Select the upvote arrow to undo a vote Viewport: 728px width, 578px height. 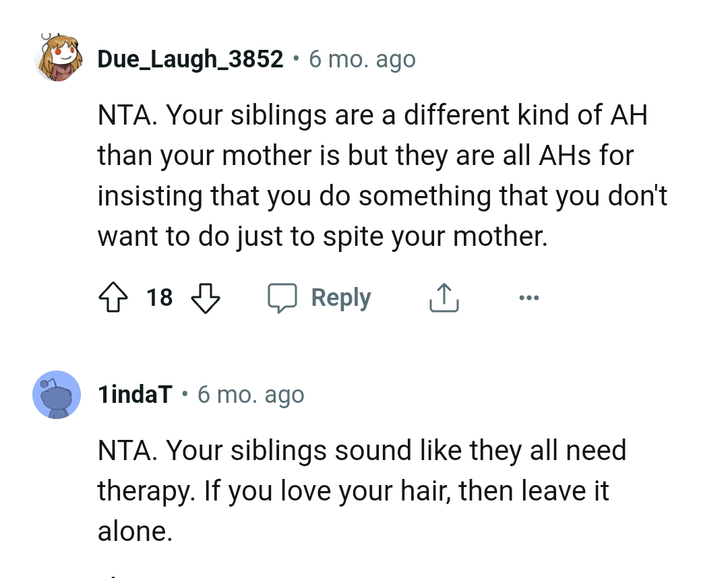113,297
